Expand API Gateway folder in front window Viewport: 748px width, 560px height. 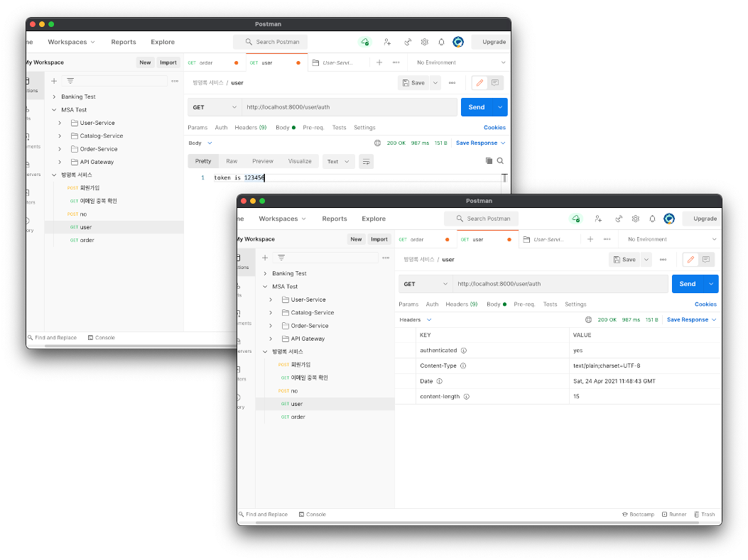(x=271, y=339)
